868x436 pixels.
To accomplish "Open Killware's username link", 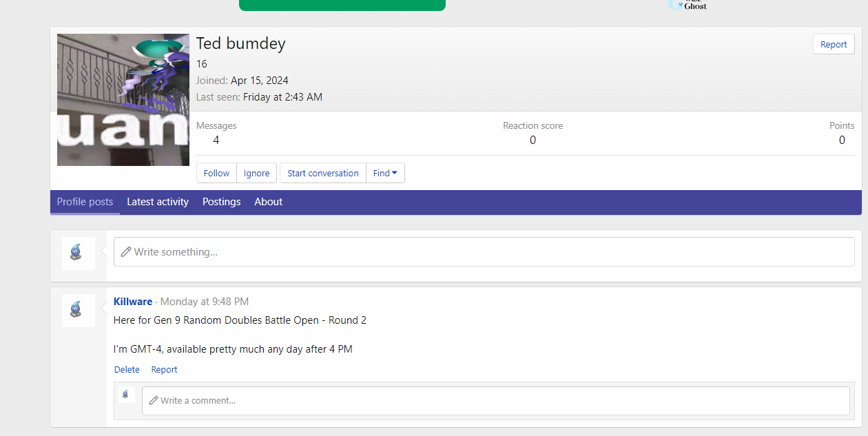I will pos(133,302).
